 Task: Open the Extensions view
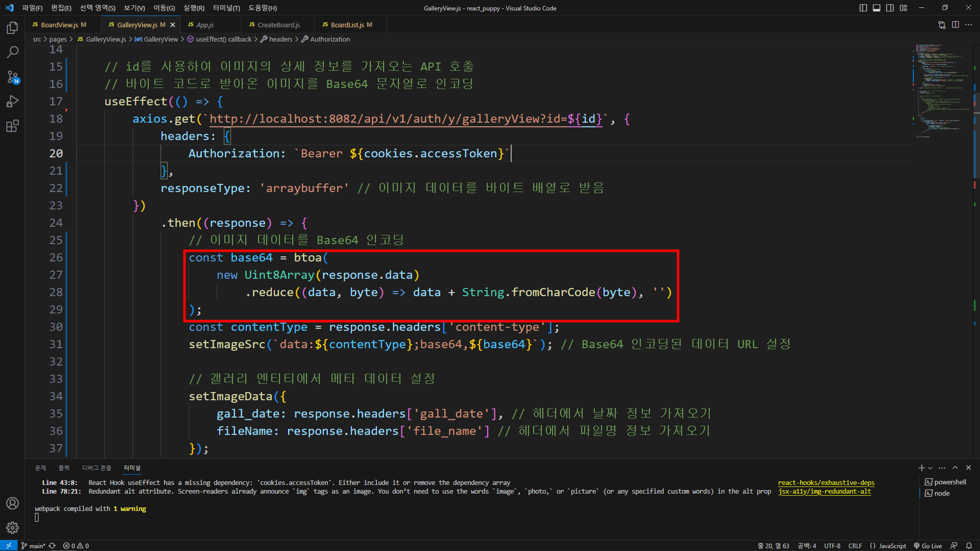[x=13, y=126]
